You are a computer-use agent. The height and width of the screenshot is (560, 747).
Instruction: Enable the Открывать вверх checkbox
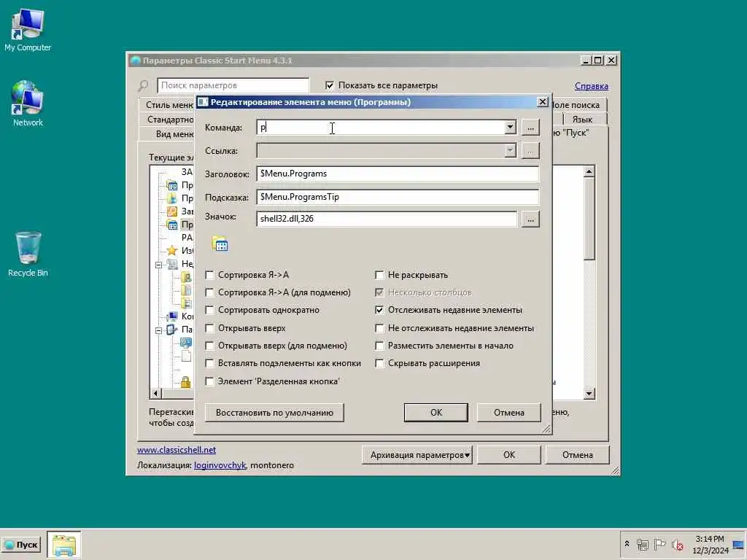point(209,328)
